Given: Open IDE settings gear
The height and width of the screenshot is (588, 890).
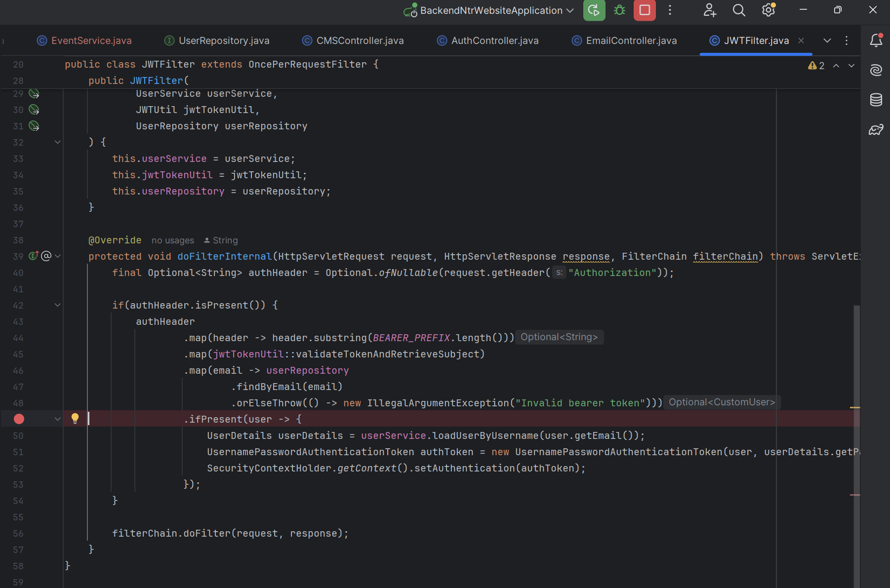Looking at the screenshot, I should 768,10.
